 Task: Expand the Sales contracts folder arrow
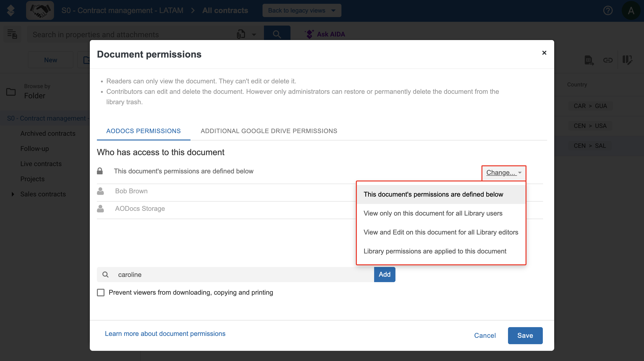click(x=13, y=194)
